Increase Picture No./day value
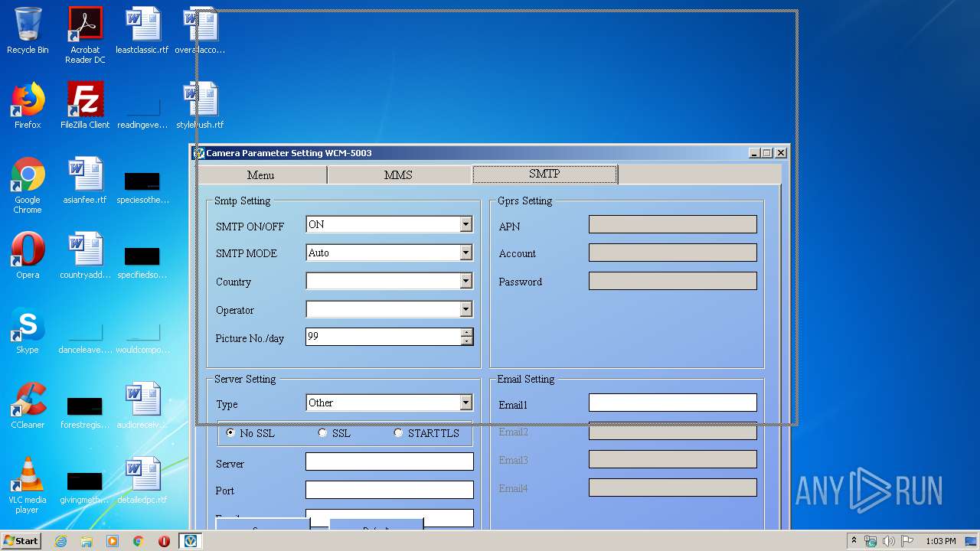The width and height of the screenshot is (980, 551). pyautogui.click(x=466, y=333)
